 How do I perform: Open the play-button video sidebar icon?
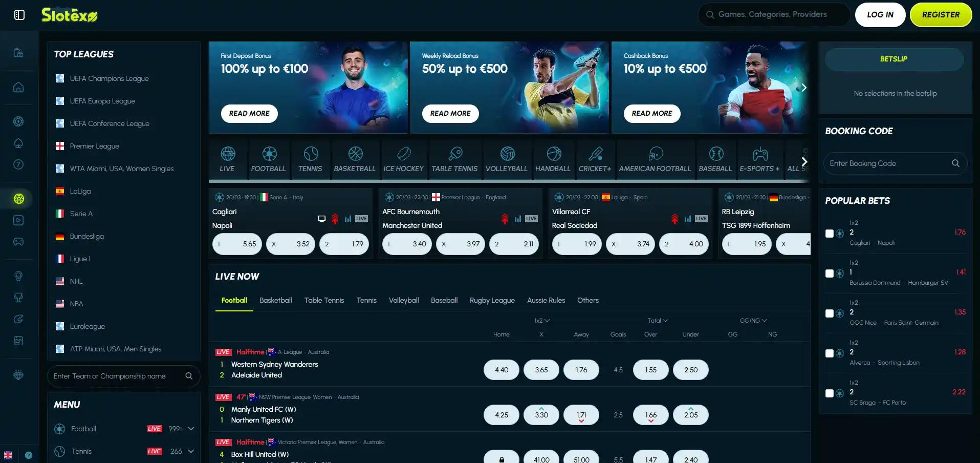(x=18, y=220)
